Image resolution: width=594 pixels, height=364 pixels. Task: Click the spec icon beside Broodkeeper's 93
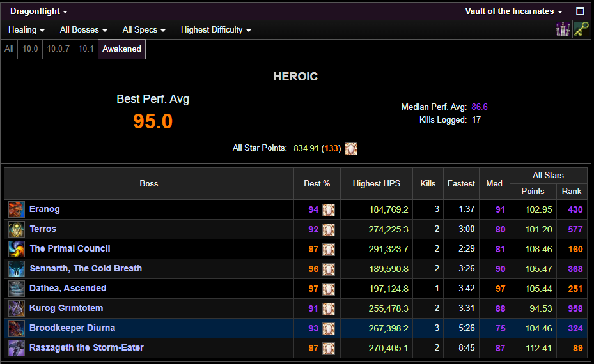(x=329, y=329)
